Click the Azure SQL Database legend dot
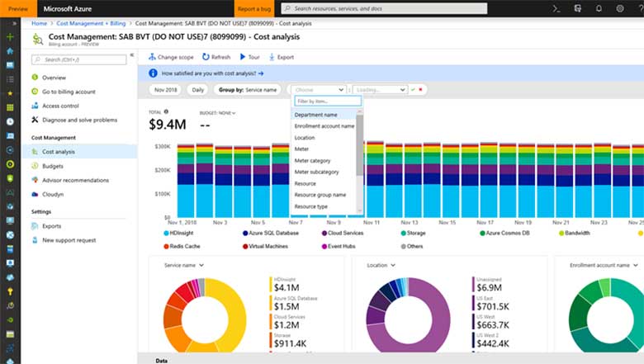Screen dimensions: 644x364 [x=245, y=233]
